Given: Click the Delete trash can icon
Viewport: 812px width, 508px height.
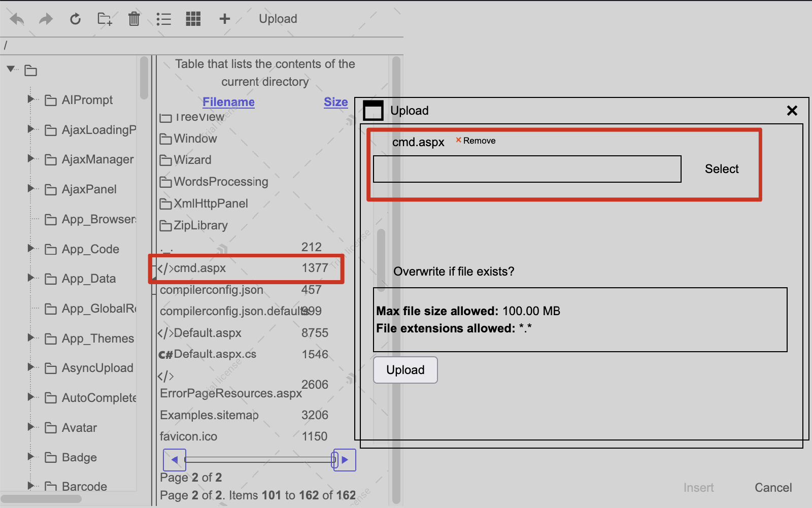Looking at the screenshot, I should [134, 19].
